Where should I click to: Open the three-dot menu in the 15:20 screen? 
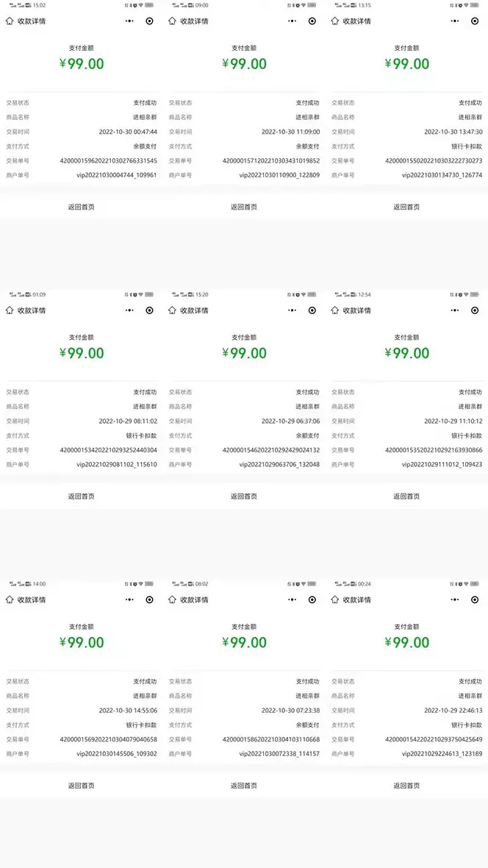click(293, 310)
